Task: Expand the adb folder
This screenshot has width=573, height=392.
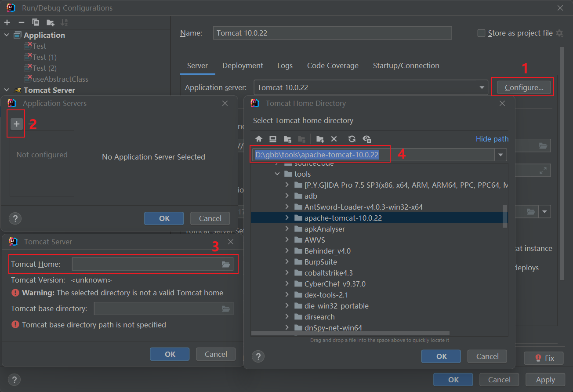Action: (287, 196)
